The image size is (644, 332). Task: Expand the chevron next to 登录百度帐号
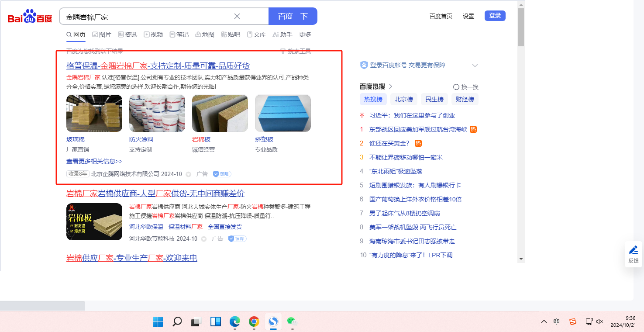coord(475,66)
